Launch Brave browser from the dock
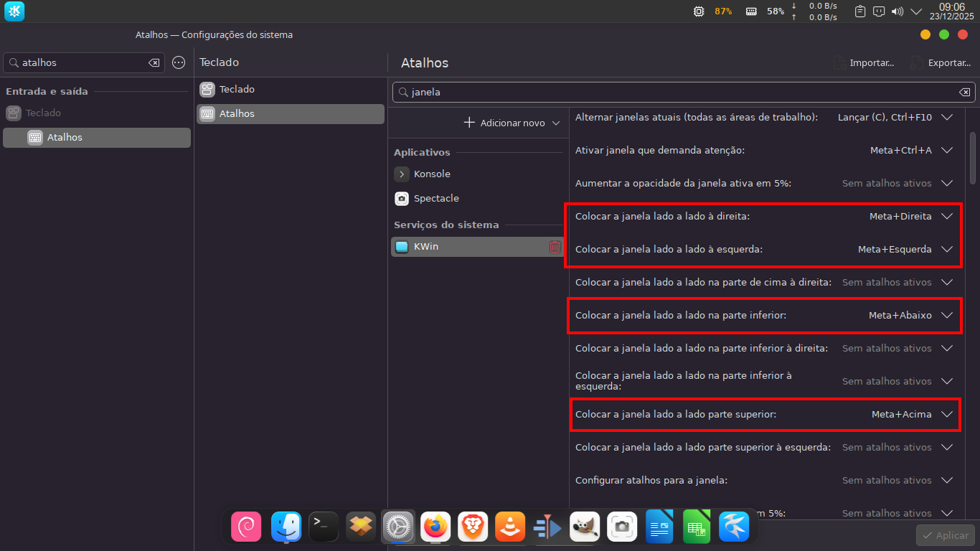Viewport: 980px width, 551px height. 473,527
